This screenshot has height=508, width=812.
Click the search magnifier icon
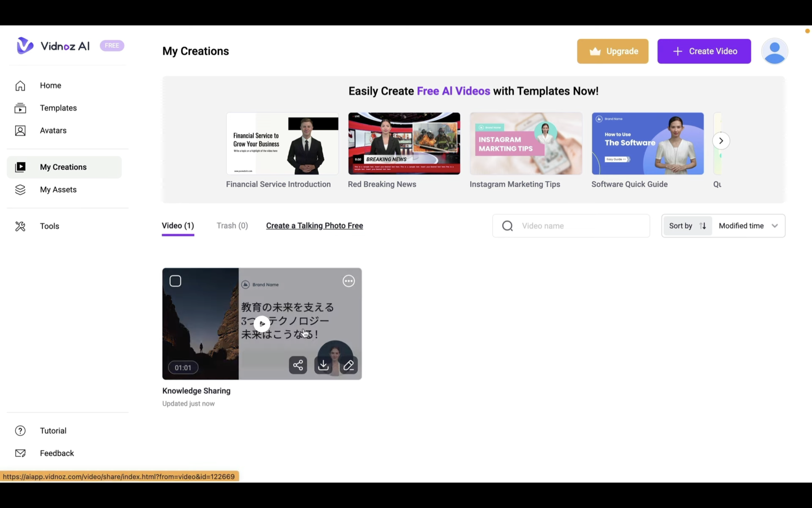click(x=507, y=226)
